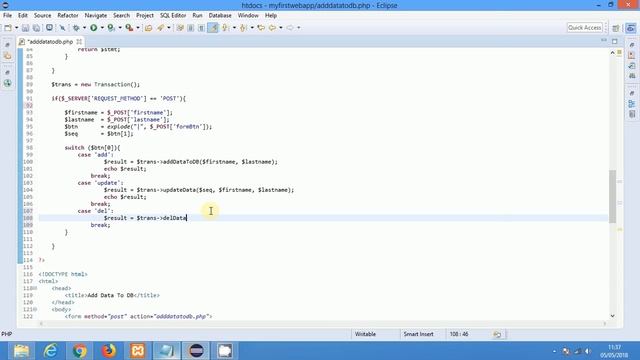Open the Database menu
The image size is (640, 360).
(x=220, y=16)
